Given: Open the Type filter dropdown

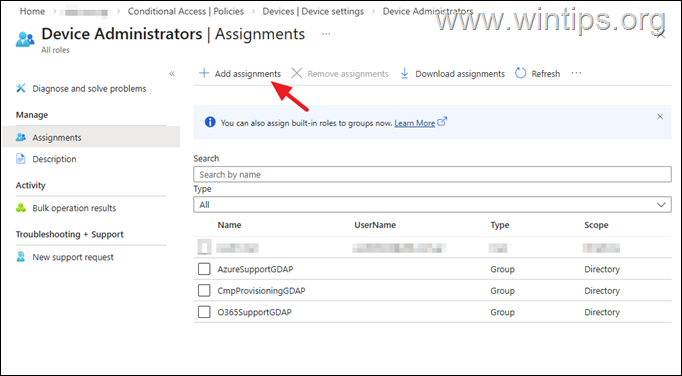Looking at the screenshot, I should click(x=432, y=205).
